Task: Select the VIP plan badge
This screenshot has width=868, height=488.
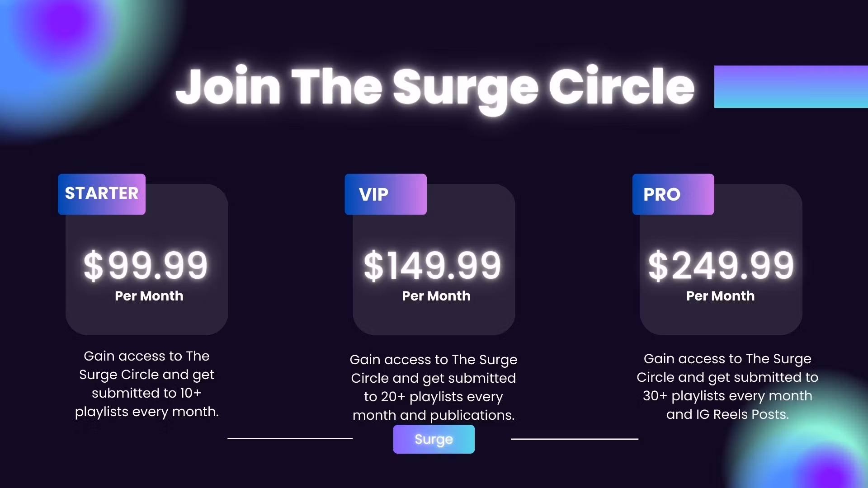Action: (385, 194)
